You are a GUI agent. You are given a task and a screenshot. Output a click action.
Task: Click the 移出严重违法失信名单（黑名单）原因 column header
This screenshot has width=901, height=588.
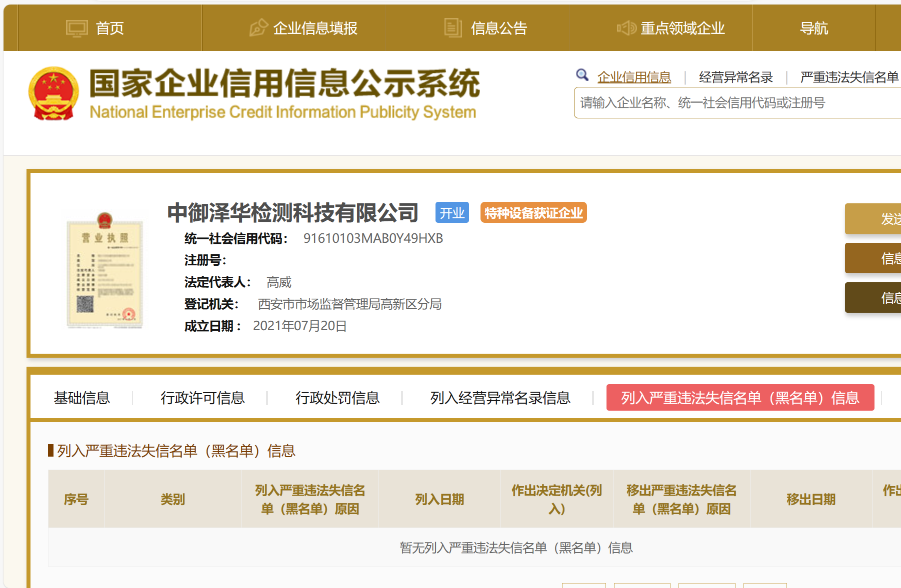[x=681, y=499]
